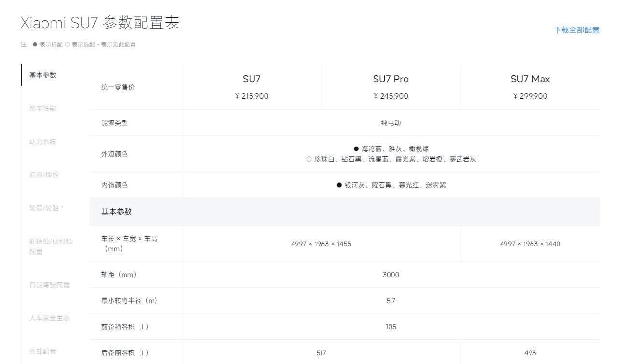
Task: Select the price ¥ 245,900
Action: tap(391, 96)
